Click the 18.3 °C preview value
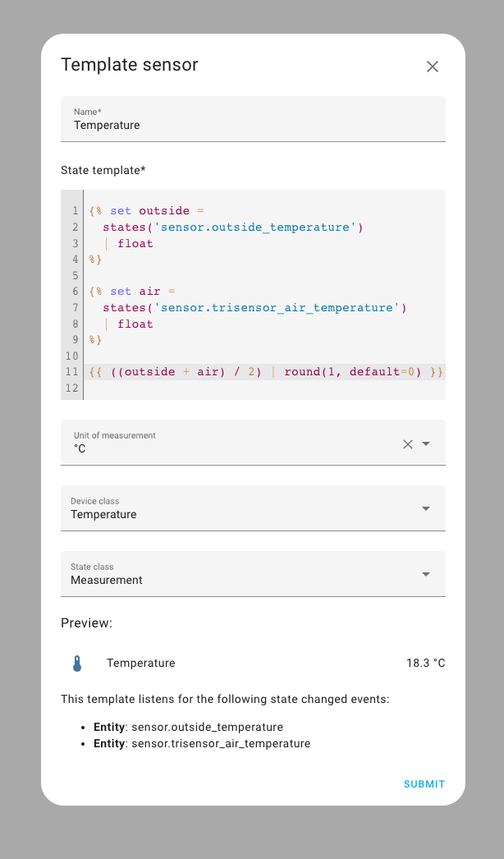Screen dimensions: 504x859 425,663
